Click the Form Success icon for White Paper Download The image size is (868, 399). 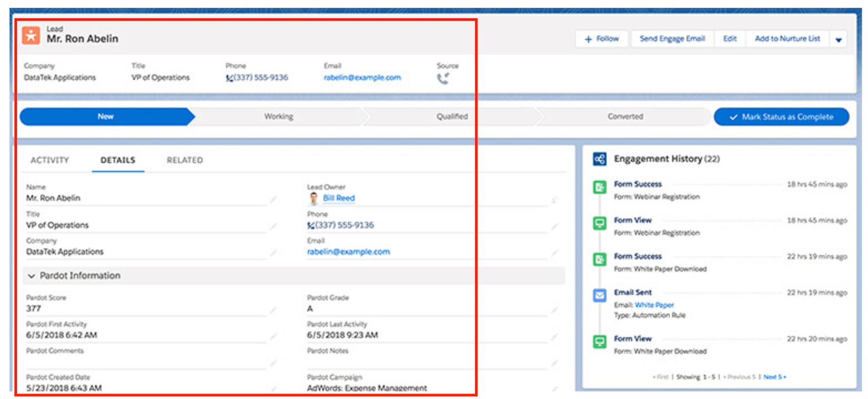pyautogui.click(x=599, y=260)
